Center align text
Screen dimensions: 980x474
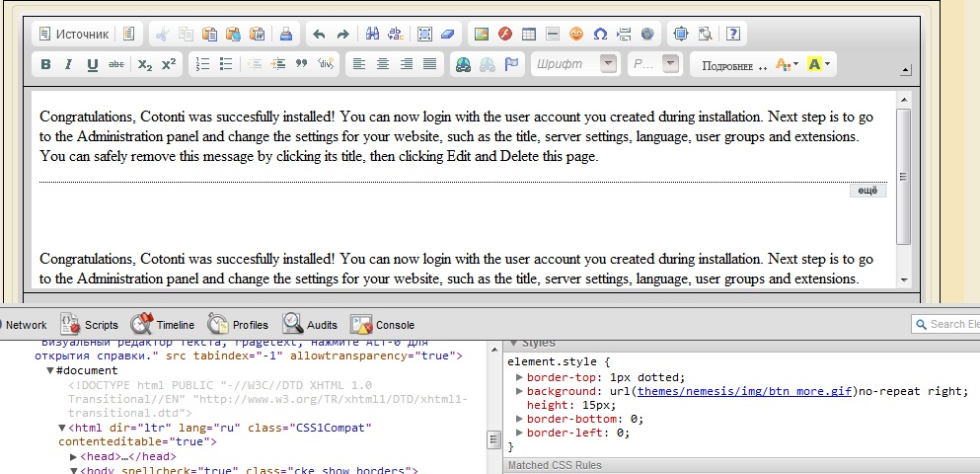click(x=383, y=64)
